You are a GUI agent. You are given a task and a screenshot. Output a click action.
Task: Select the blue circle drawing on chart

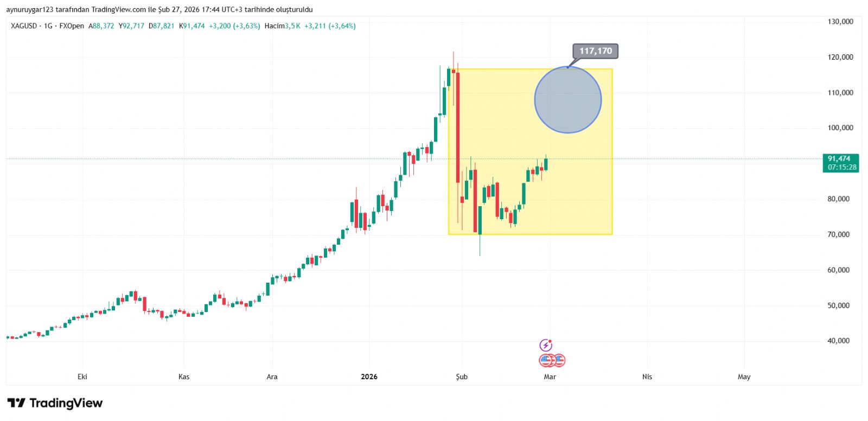coord(567,100)
